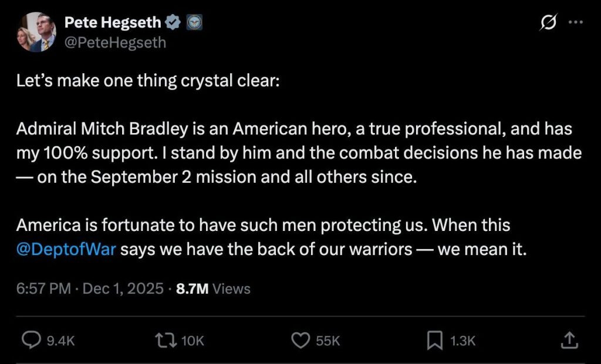Click the Department of War affiliation badge
This screenshot has height=364, width=601.
[x=194, y=23]
